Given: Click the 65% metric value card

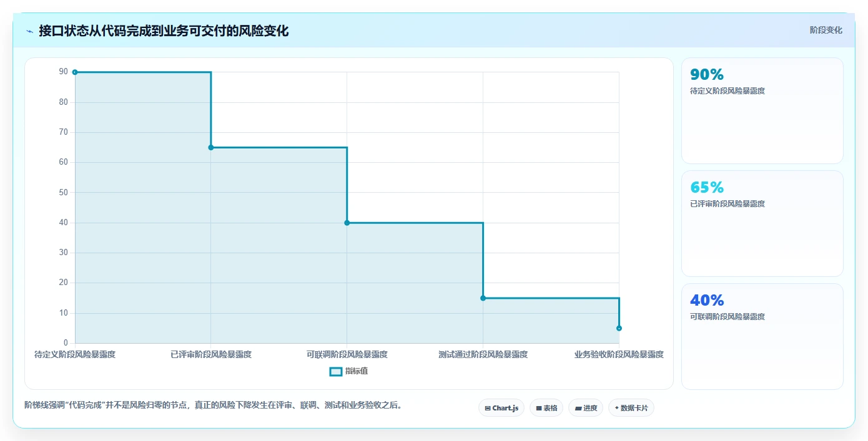Looking at the screenshot, I should [762, 224].
